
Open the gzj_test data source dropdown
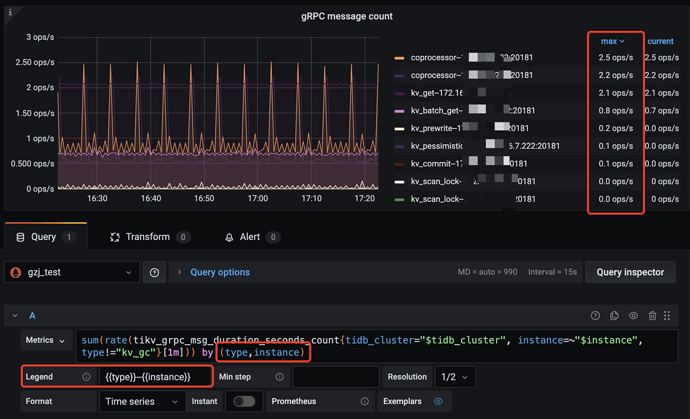coord(72,272)
